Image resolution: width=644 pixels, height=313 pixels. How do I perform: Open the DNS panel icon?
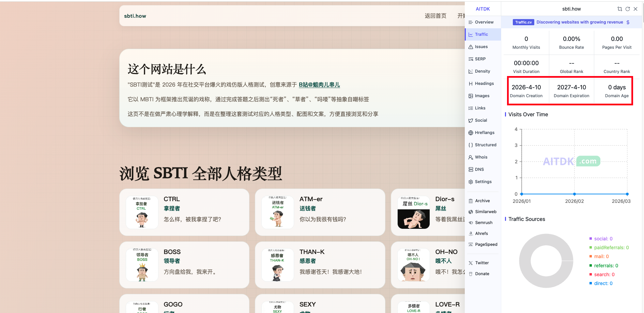click(x=471, y=169)
